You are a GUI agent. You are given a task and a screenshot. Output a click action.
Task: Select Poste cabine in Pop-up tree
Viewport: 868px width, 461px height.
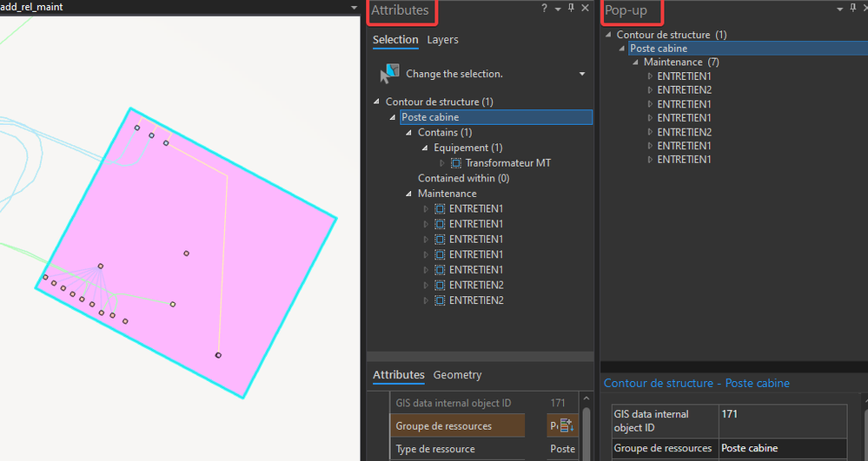(659, 48)
